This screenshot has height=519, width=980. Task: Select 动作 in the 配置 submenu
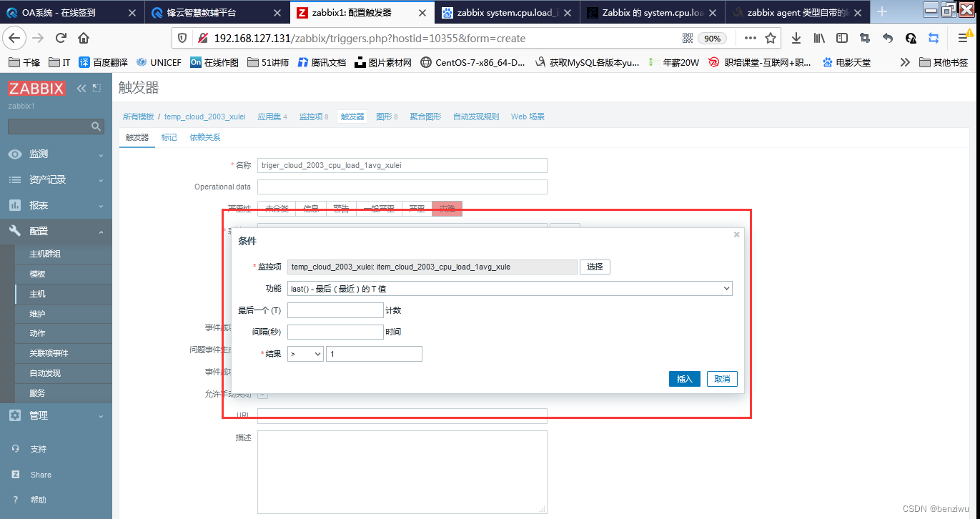click(x=37, y=333)
